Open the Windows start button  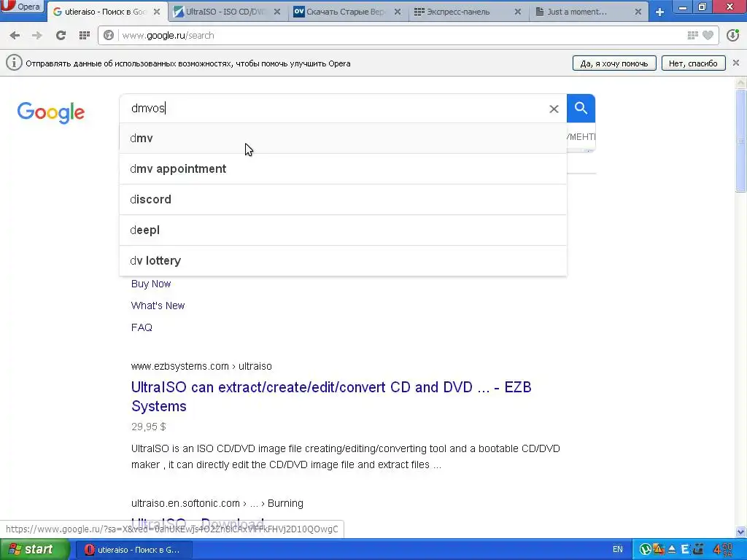click(34, 550)
